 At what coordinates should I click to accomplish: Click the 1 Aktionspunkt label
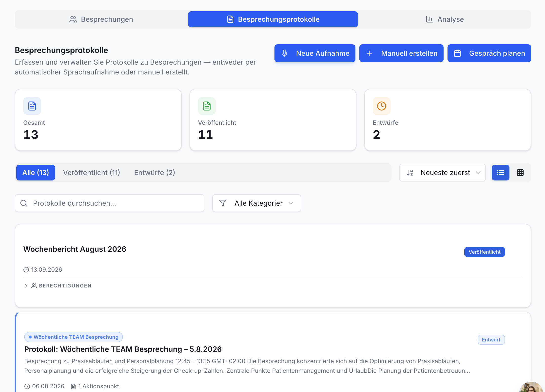pos(95,386)
